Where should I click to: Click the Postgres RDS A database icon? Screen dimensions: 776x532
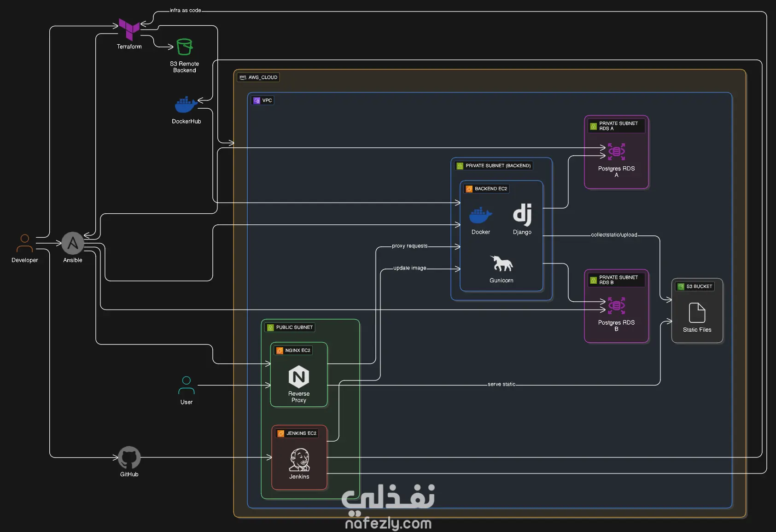616,152
